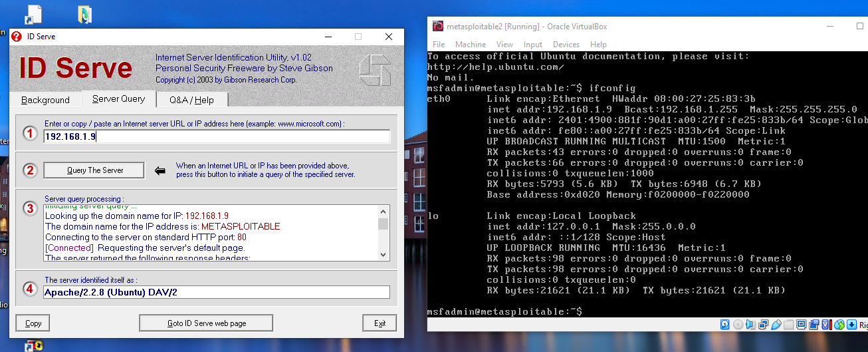Click the server identified as result field

pos(217,292)
